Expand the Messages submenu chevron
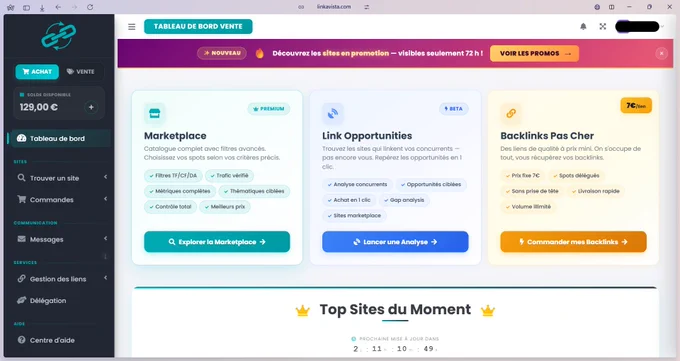 pos(105,238)
